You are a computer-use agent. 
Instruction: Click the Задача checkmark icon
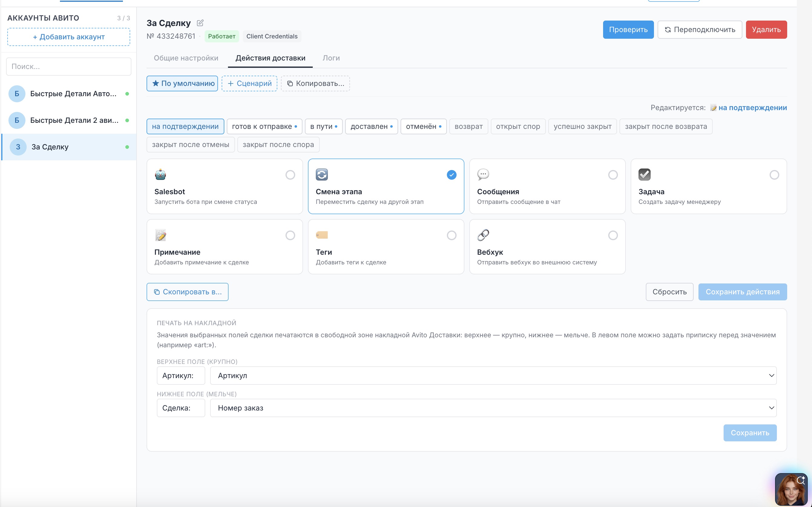tap(645, 175)
